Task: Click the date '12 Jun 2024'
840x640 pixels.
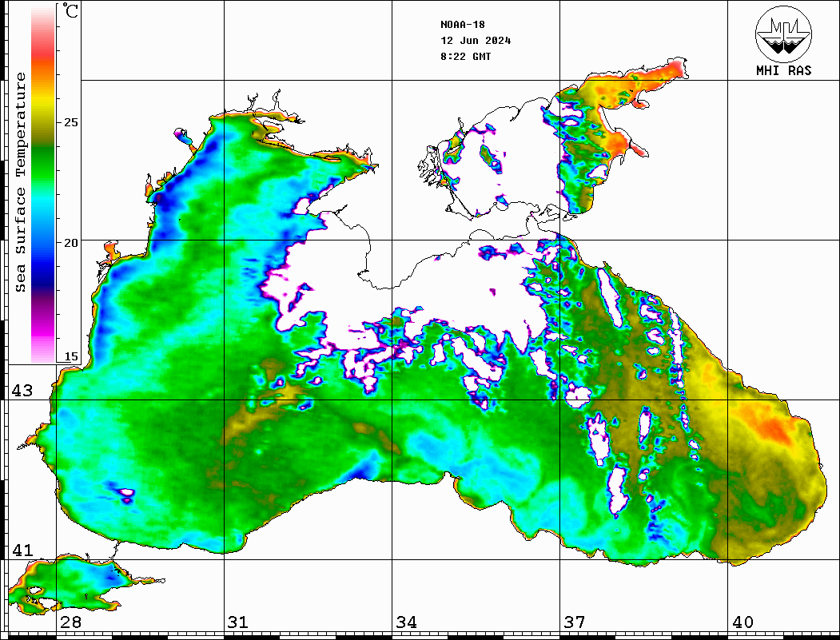Action: (476, 41)
